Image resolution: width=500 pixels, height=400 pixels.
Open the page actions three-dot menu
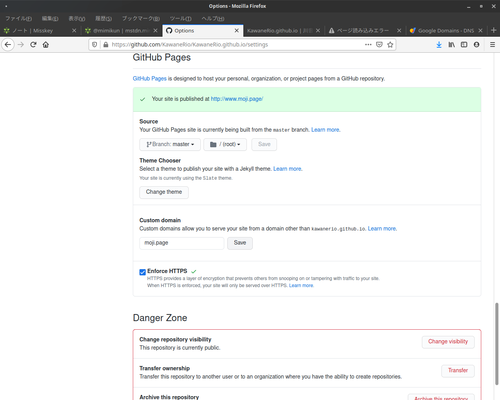368,44
